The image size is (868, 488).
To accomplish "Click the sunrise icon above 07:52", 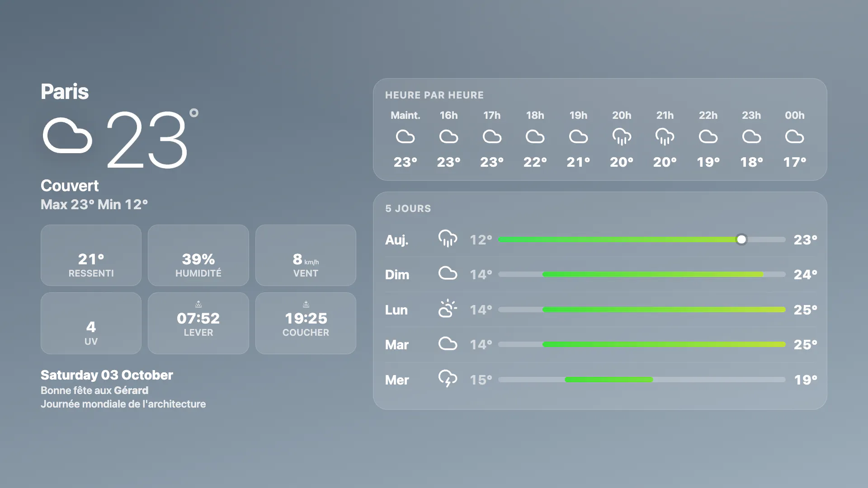I will pyautogui.click(x=198, y=304).
